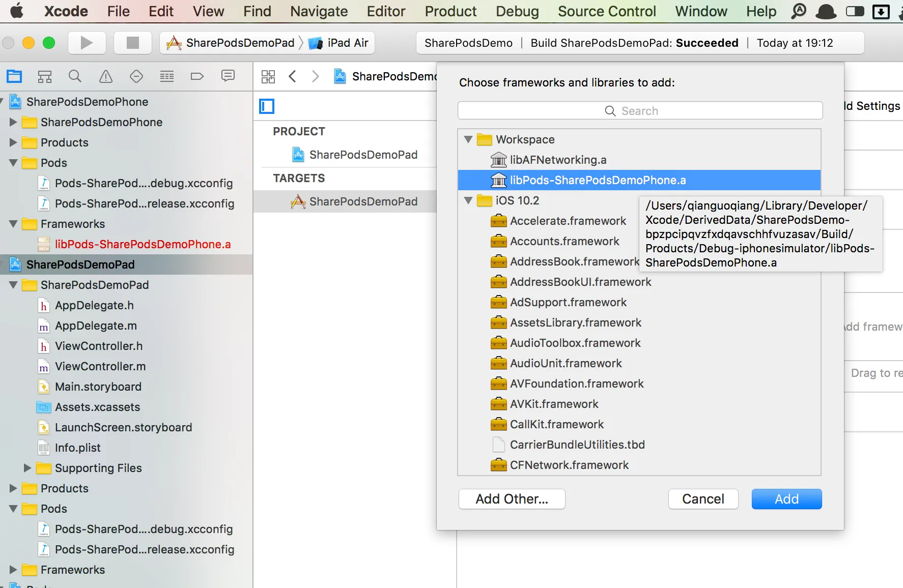Open the Issue navigator warning icon
Image resolution: width=903 pixels, height=588 pixels.
coord(106,76)
